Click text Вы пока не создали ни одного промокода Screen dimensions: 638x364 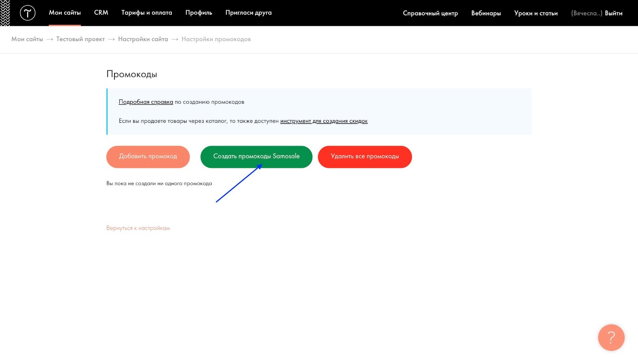tap(159, 184)
